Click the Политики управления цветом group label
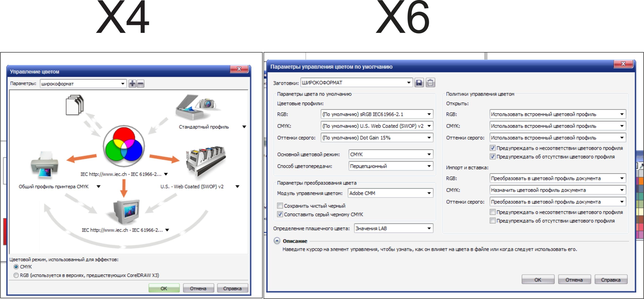The height and width of the screenshot is (299, 644). [480, 94]
